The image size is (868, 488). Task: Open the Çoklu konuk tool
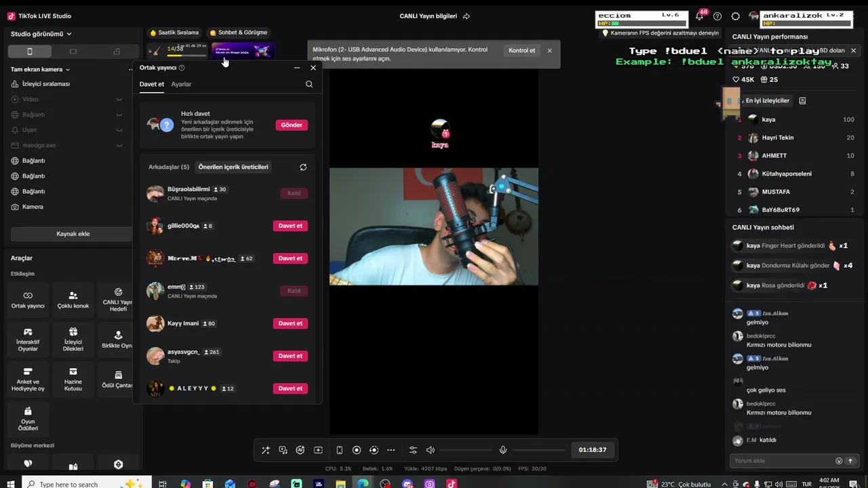73,300
